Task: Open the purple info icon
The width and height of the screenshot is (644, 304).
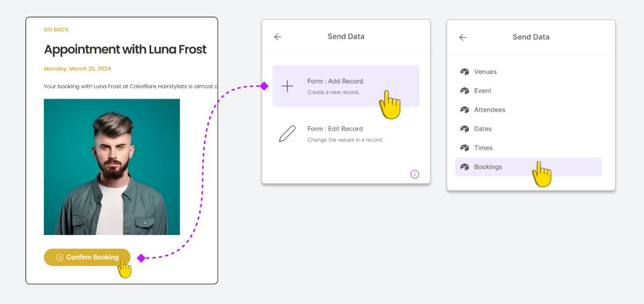Action: [415, 174]
